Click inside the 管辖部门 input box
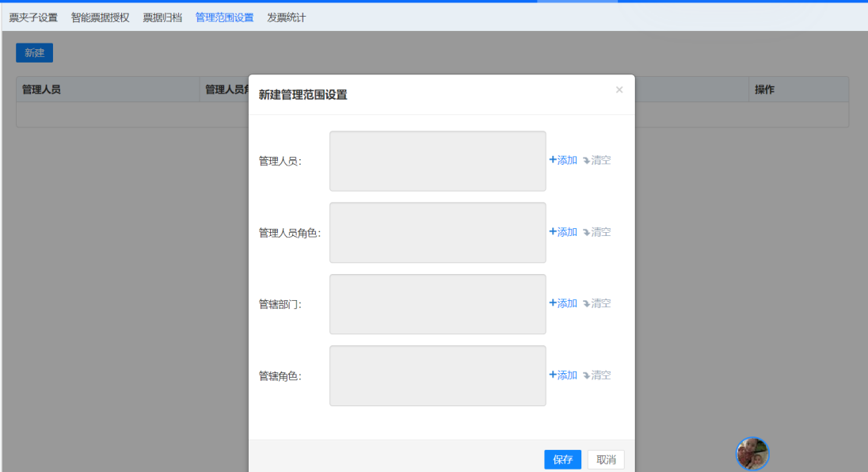Screen dimensions: 868x472 pyautogui.click(x=437, y=304)
